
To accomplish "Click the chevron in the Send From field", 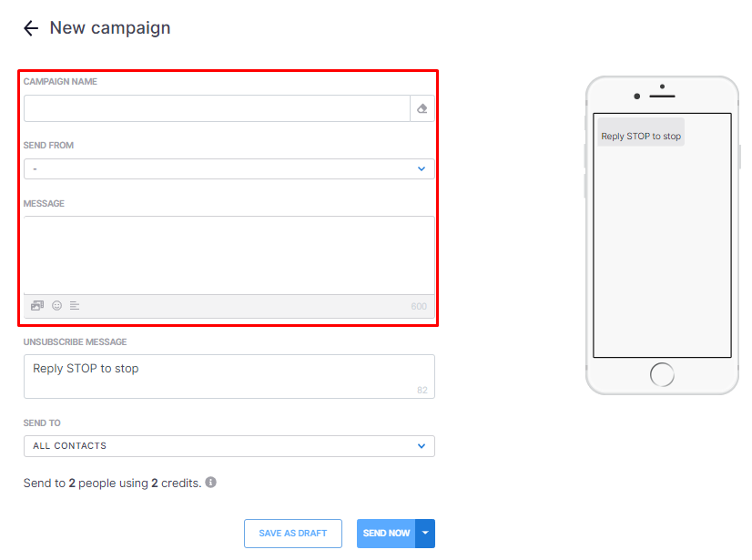I will (x=422, y=169).
